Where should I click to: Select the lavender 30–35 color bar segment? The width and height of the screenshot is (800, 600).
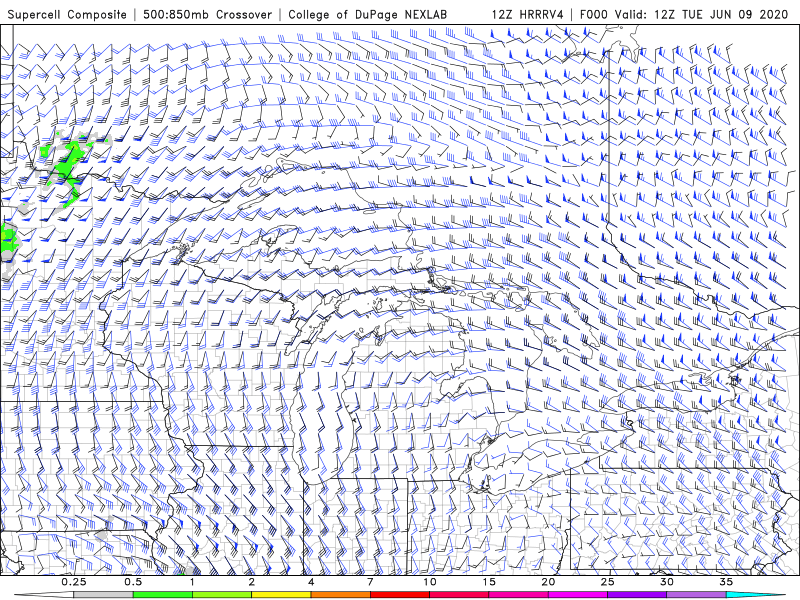coord(696,595)
